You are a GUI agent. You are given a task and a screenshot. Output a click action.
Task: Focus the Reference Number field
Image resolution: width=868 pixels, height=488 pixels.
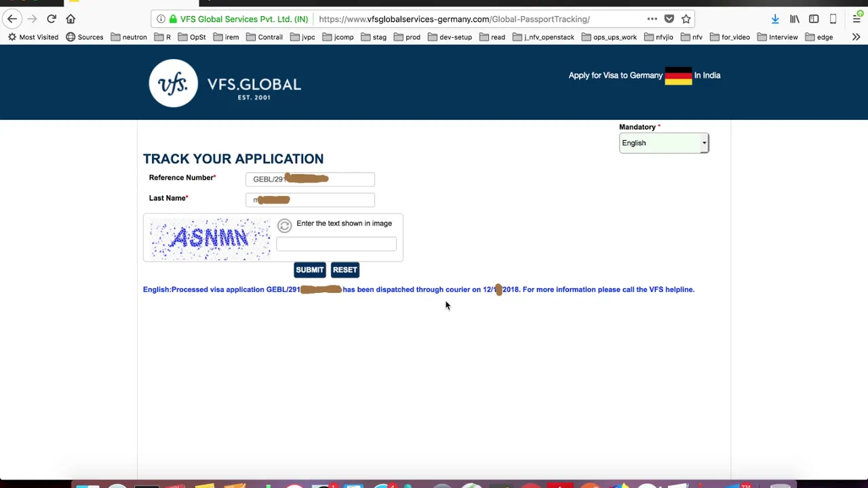[310, 179]
